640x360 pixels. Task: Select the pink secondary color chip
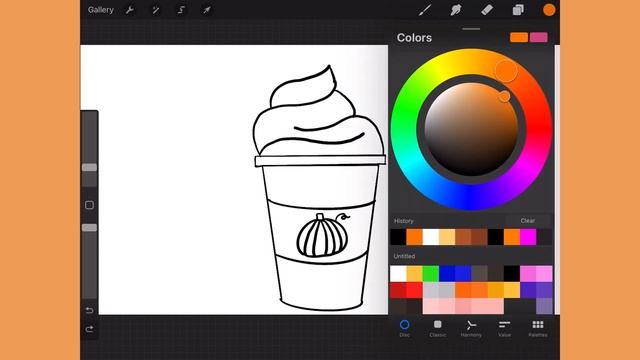pos(539,37)
